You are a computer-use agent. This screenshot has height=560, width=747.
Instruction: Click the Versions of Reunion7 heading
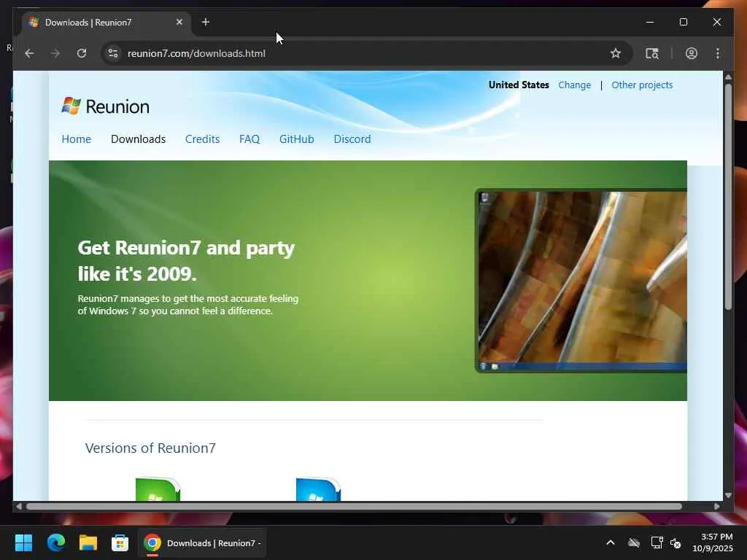click(150, 448)
